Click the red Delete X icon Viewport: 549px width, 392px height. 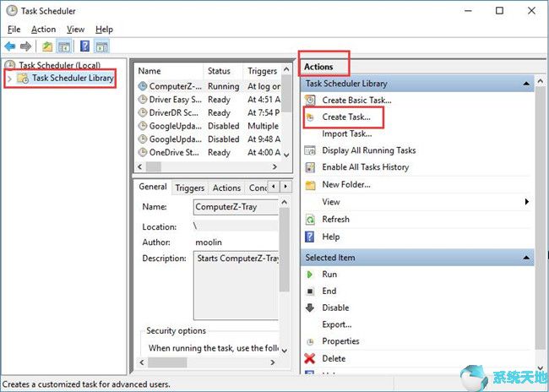pyautogui.click(x=310, y=358)
